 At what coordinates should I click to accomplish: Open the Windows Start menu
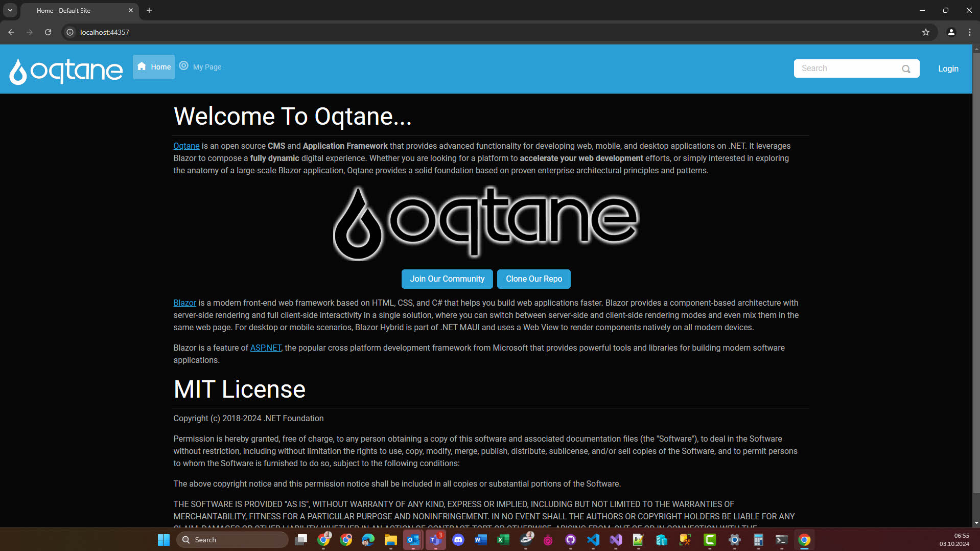tap(163, 540)
